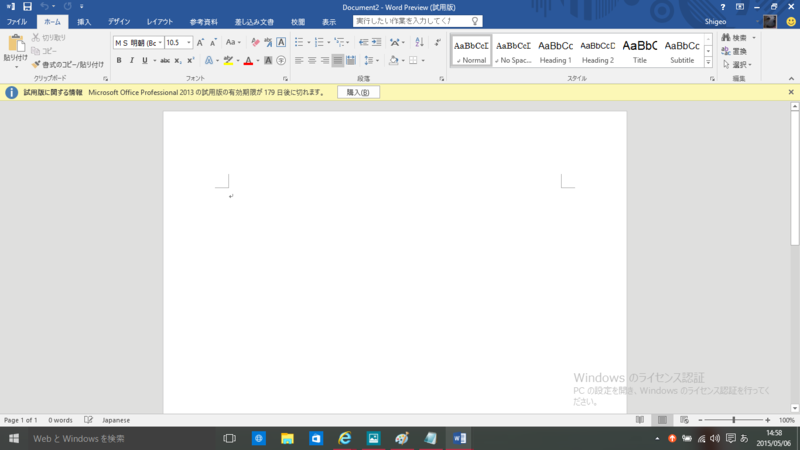Toggle Strikethrough abc formatting
This screenshot has width=800, height=450.
[x=165, y=61]
